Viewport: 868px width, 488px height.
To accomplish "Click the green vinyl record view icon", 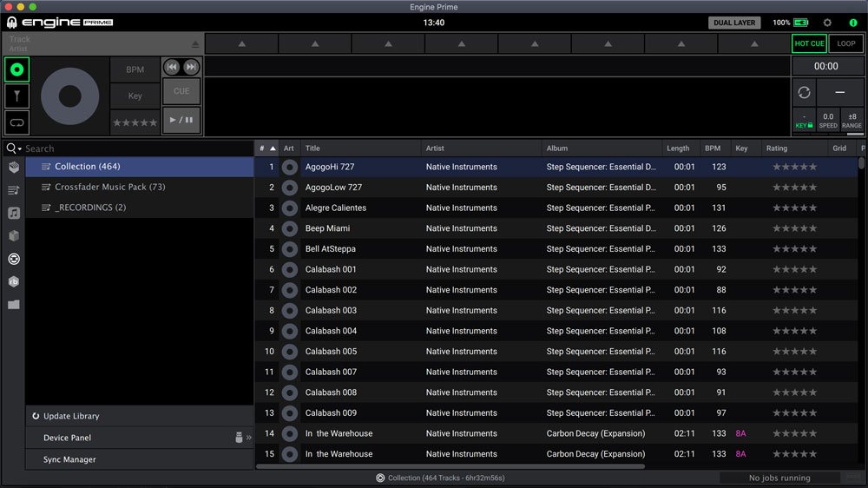I will point(16,69).
